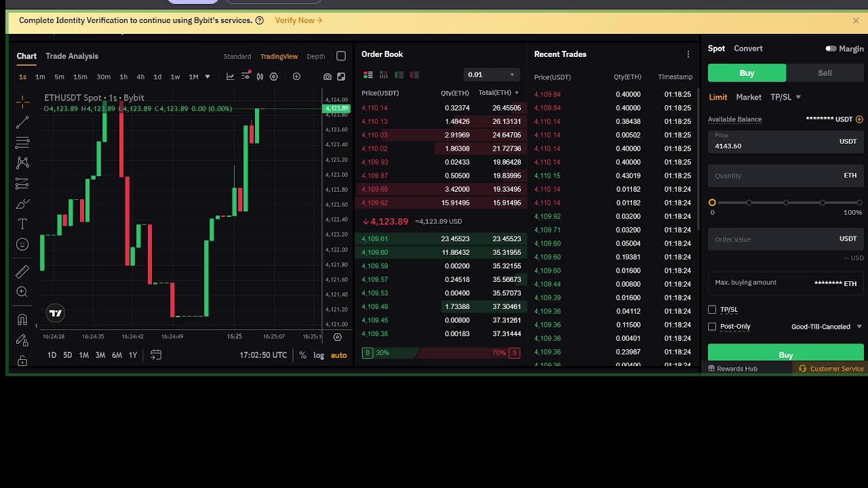Enable the TP/SL checkbox
This screenshot has height=488, width=868.
[x=712, y=310]
